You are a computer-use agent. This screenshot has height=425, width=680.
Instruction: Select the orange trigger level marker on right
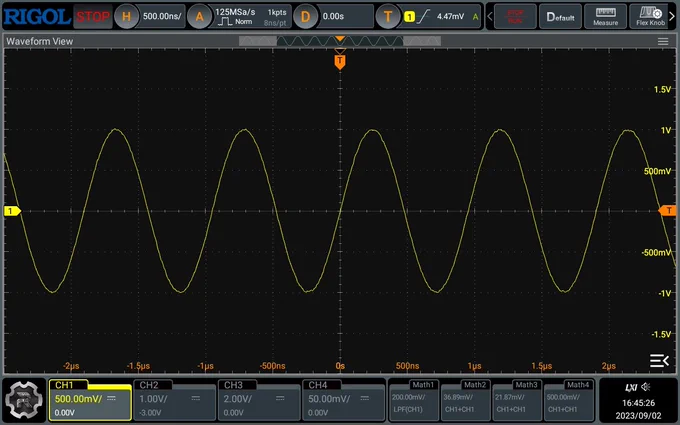667,211
